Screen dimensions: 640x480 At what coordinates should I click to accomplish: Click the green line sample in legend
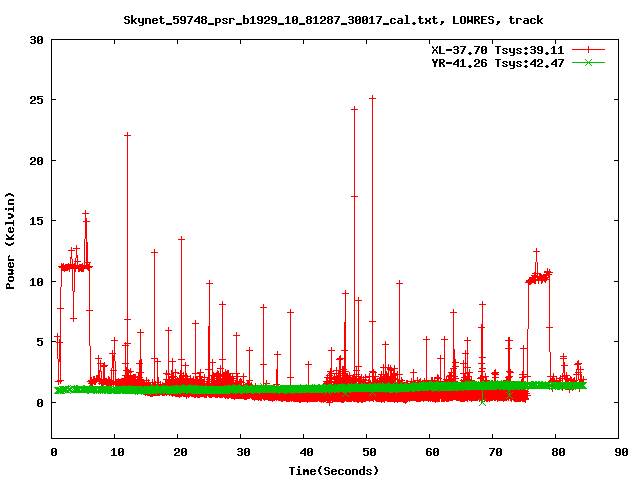[x=588, y=62]
